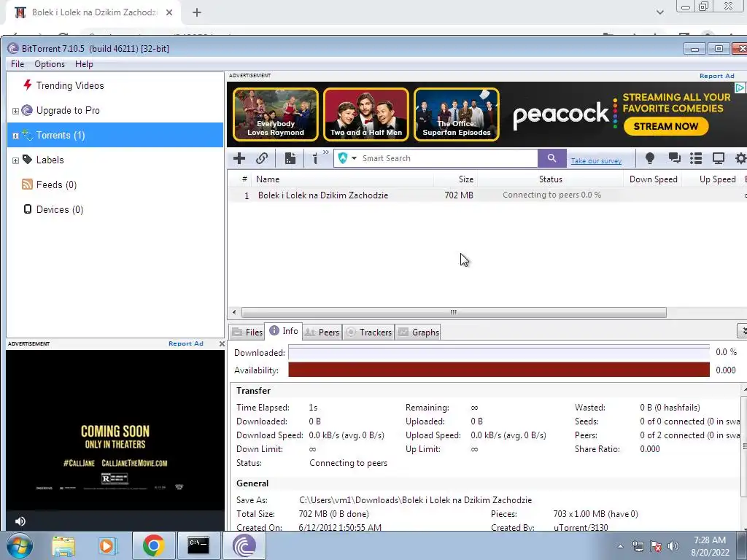
Task: Expand the toolbar overflow chevron
Action: tap(326, 152)
